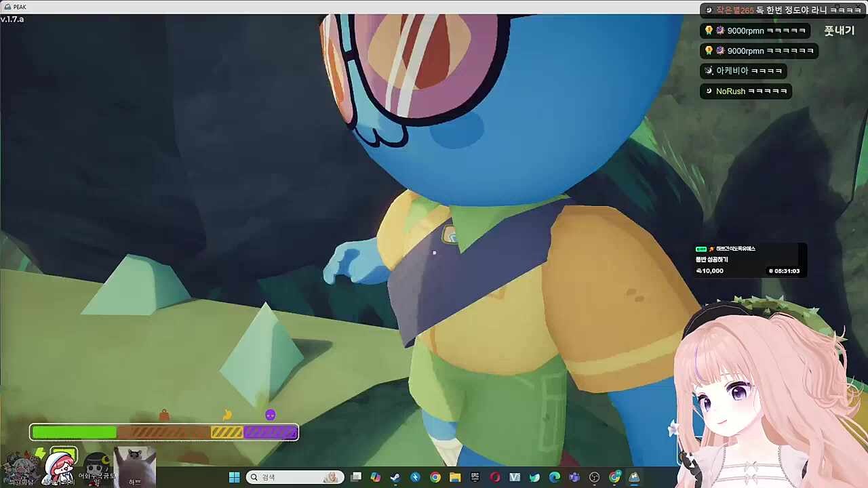Open the Chrome icon with the notification badge
The height and width of the screenshot is (488, 868).
pos(614,477)
